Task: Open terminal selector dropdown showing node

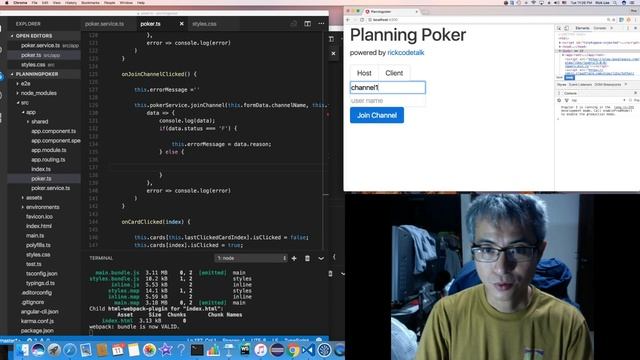Action: point(251,258)
